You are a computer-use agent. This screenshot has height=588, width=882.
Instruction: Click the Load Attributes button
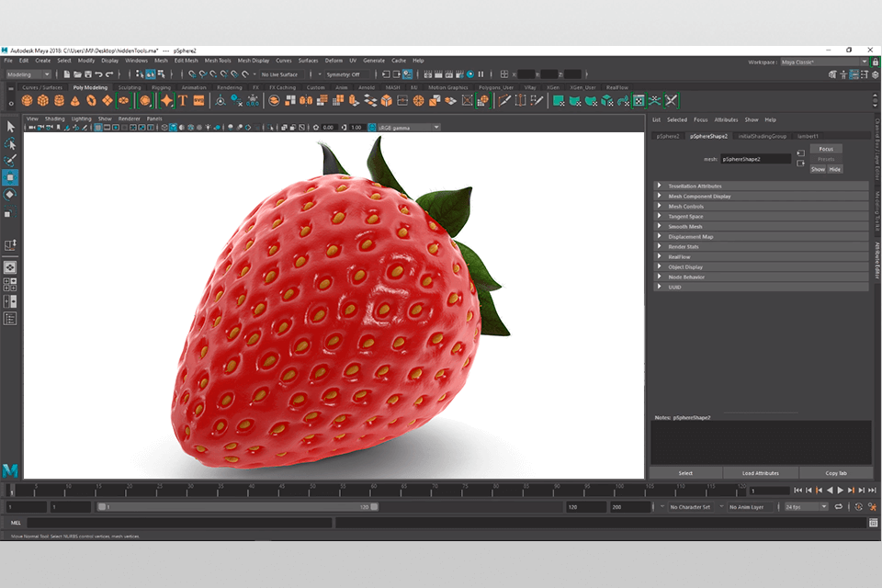pyautogui.click(x=761, y=473)
